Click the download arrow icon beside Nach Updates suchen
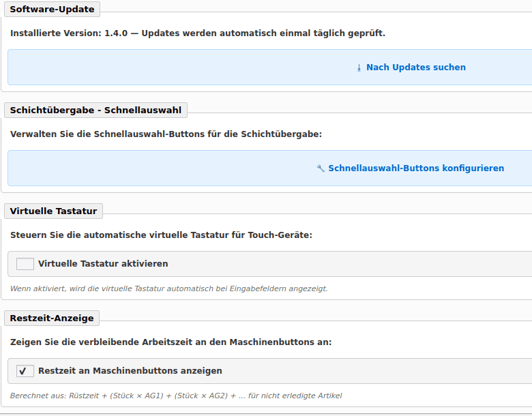This screenshot has height=416, width=532. point(359,68)
